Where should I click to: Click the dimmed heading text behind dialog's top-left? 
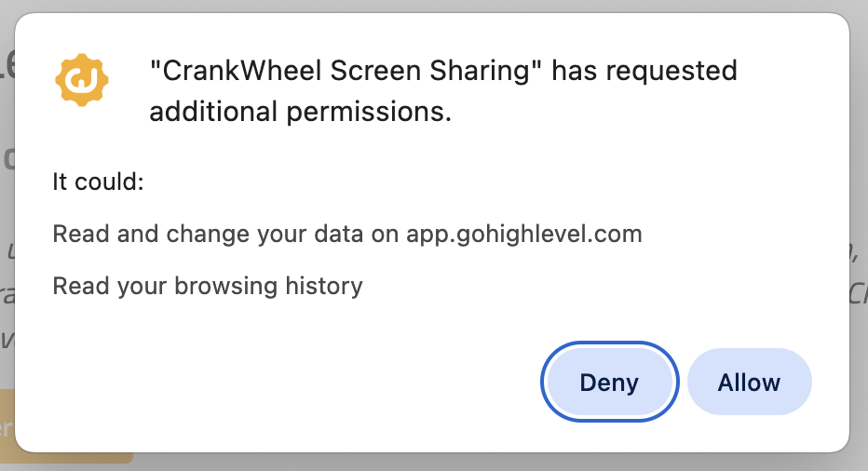[x=7, y=65]
